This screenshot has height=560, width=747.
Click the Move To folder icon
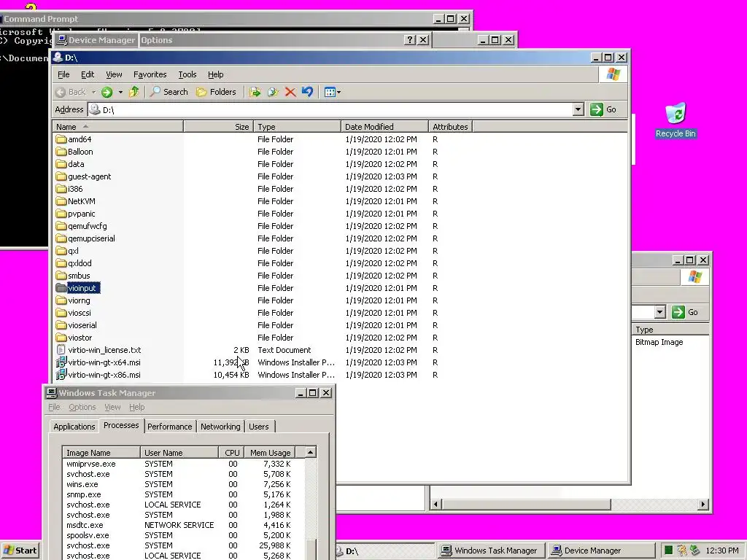pyautogui.click(x=255, y=92)
